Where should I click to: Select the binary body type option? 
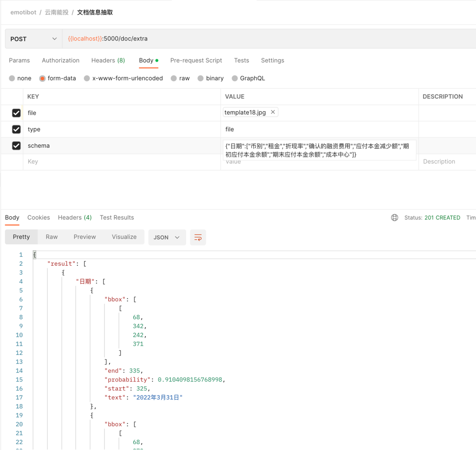pos(210,78)
